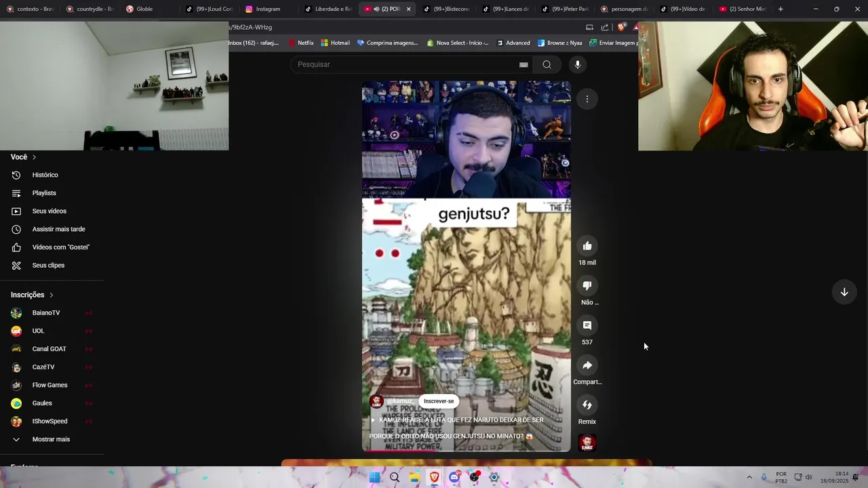868x488 pixels.
Task: Open the Nova Select bookmark
Action: [458, 43]
